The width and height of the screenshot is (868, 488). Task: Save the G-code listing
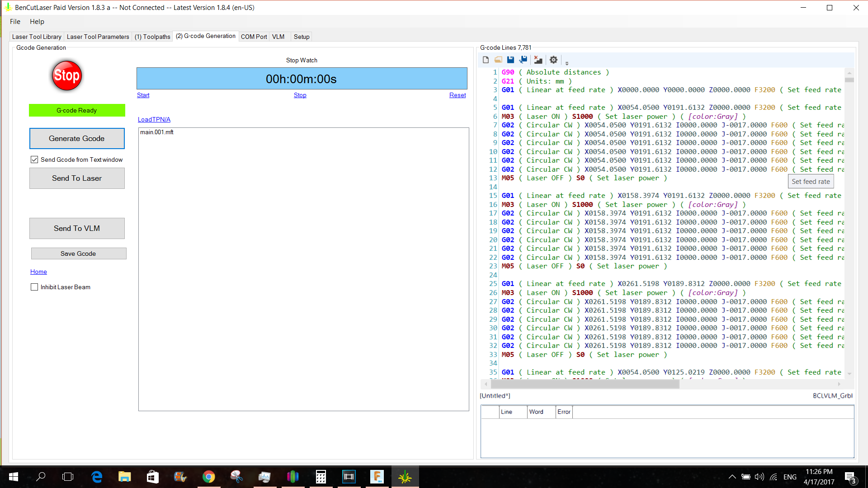[511, 59]
